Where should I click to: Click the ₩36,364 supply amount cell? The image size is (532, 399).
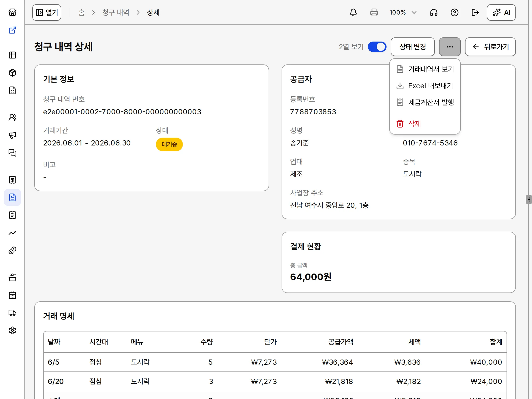pyautogui.click(x=337, y=362)
